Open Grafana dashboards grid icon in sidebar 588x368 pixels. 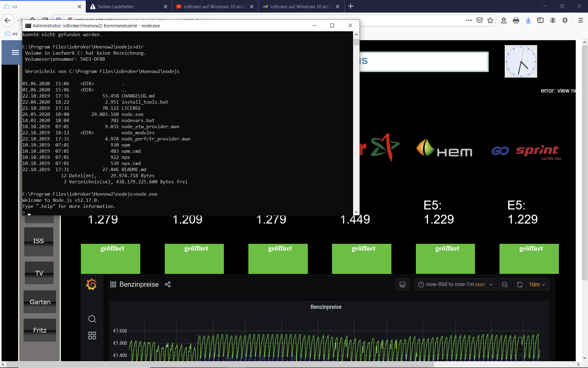pyautogui.click(x=92, y=335)
